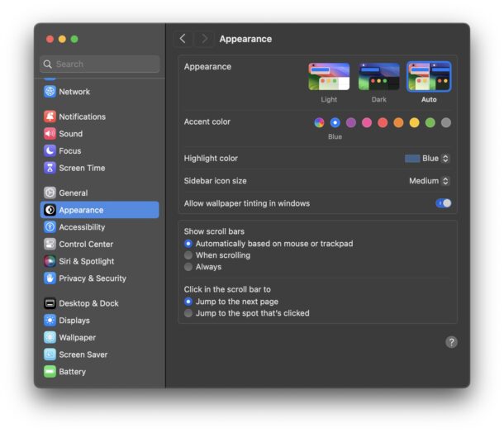The height and width of the screenshot is (433, 504).
Task: Open Screen Time settings label
Action: coord(82,168)
